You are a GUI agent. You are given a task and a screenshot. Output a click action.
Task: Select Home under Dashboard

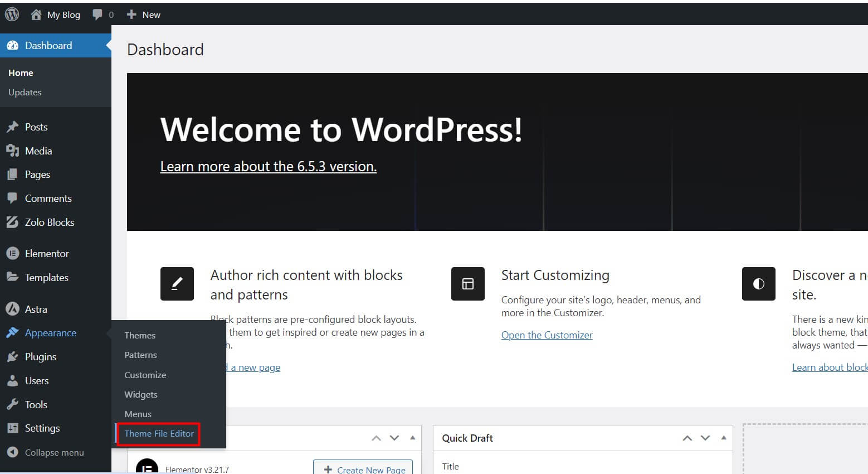click(21, 73)
